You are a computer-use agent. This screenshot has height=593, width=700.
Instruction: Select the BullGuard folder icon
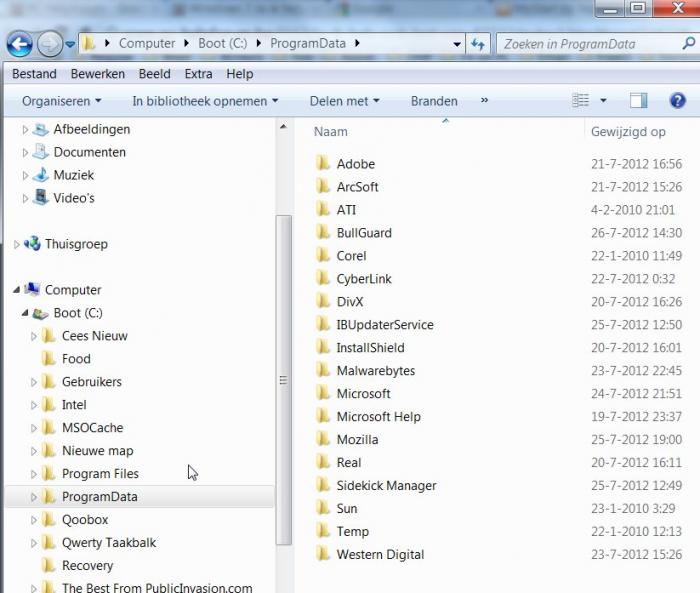pos(323,232)
